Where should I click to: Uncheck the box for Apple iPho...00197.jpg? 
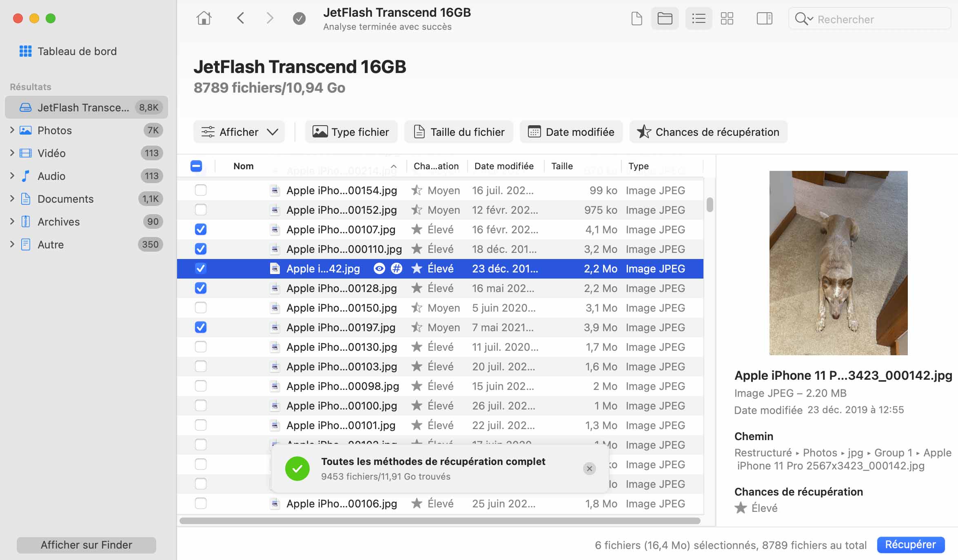point(201,327)
